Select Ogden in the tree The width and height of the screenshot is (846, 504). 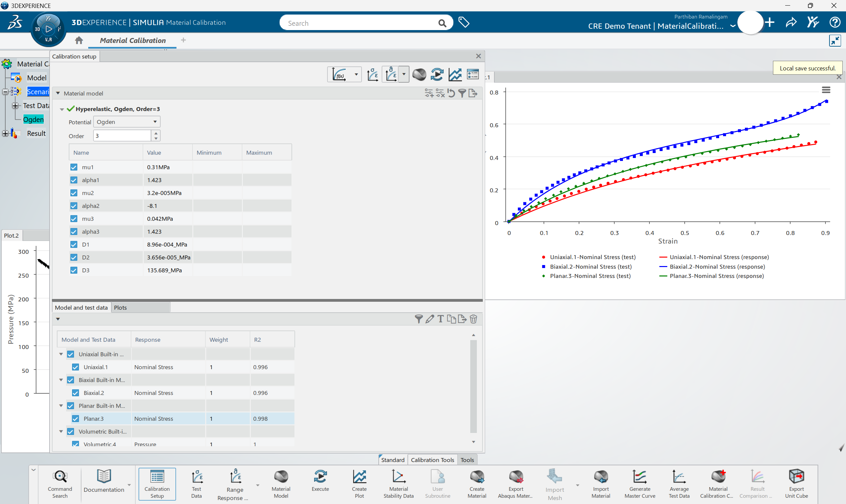tap(33, 119)
